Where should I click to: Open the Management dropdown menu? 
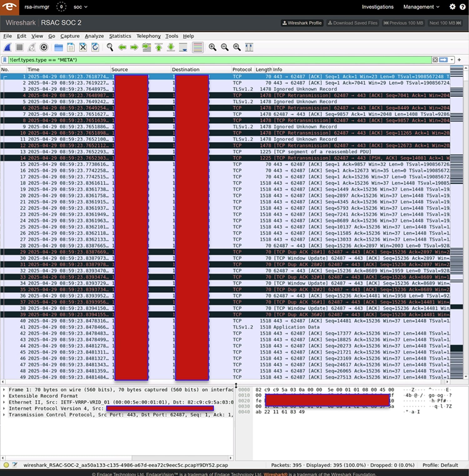tap(421, 7)
